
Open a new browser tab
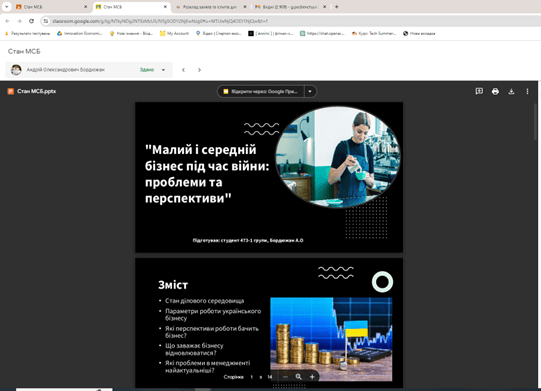(336, 7)
